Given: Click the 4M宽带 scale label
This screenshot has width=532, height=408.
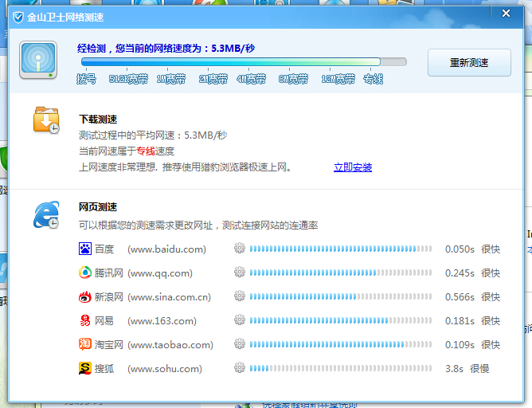Looking at the screenshot, I should pos(252,79).
